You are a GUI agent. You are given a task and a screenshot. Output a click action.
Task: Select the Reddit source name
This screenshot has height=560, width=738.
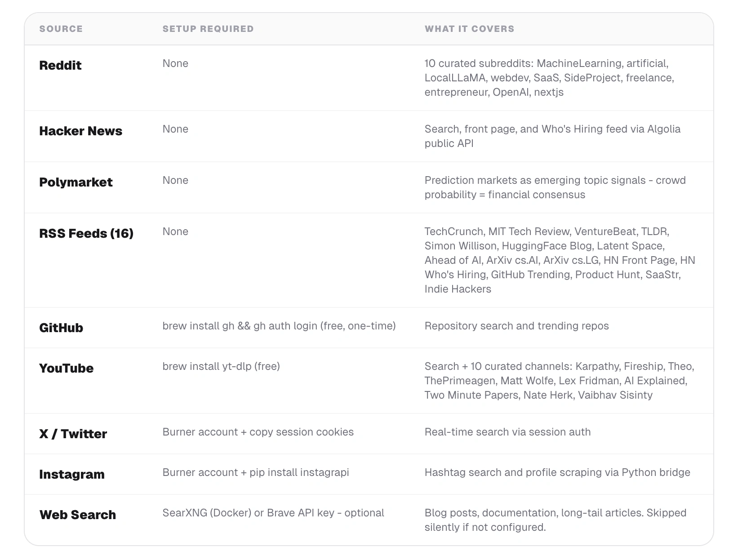pos(60,65)
